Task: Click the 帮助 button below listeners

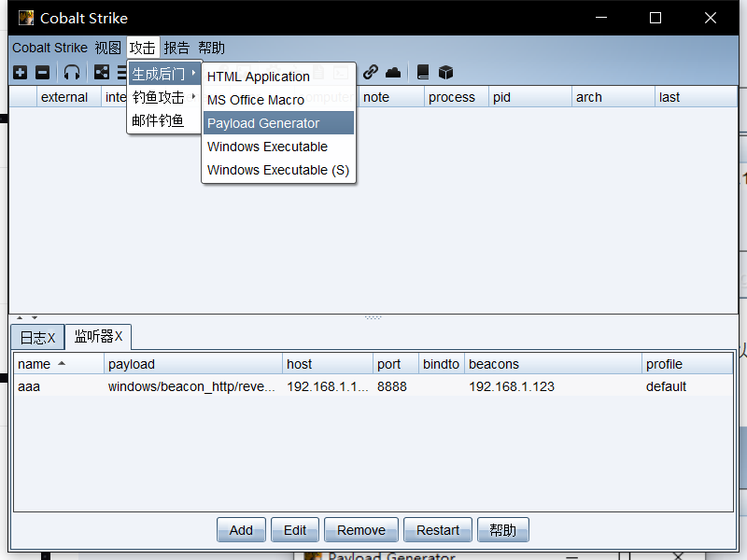Action: point(503,530)
